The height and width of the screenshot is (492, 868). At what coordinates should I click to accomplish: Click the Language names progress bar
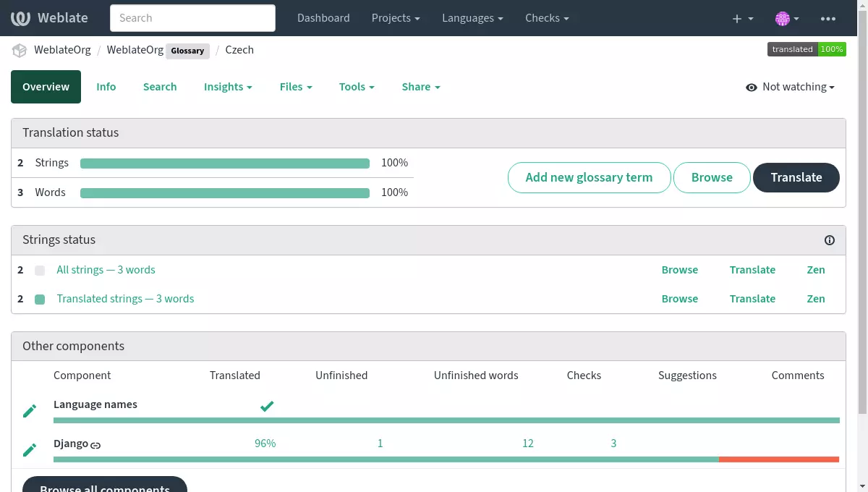tap(446, 420)
